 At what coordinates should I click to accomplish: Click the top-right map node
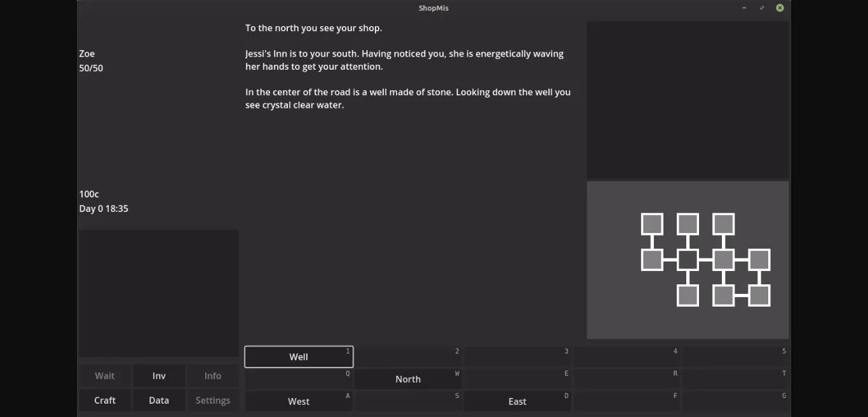pyautogui.click(x=723, y=223)
